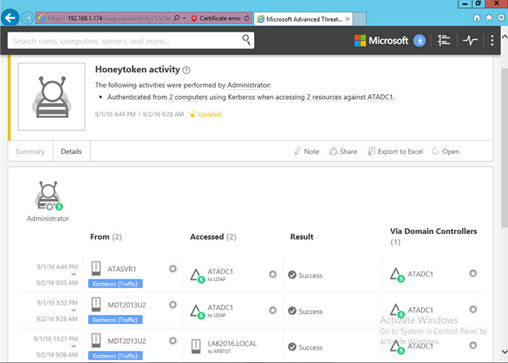Viewport: 508px width, 363px height.
Task: Click Export to Excel
Action: tap(395, 152)
